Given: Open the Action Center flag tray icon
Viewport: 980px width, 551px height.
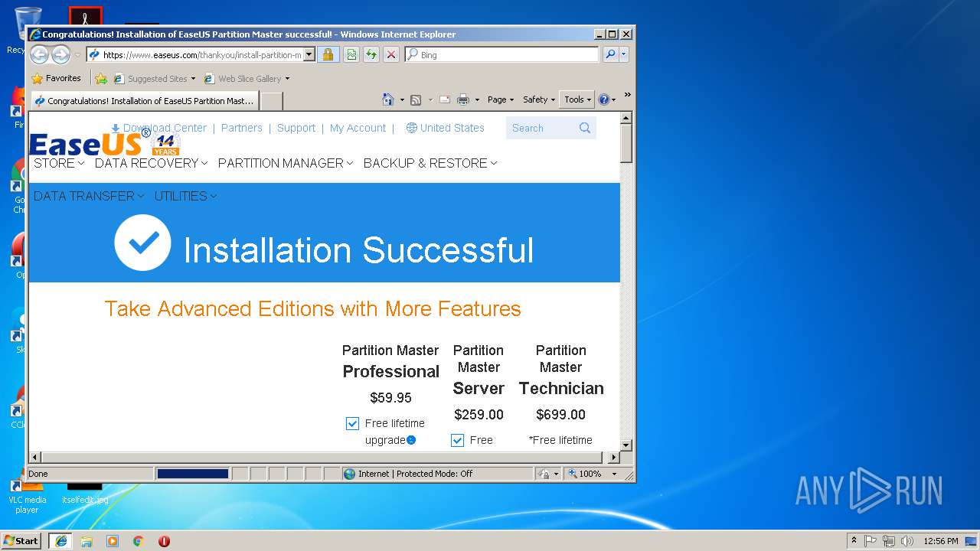Looking at the screenshot, I should [871, 541].
